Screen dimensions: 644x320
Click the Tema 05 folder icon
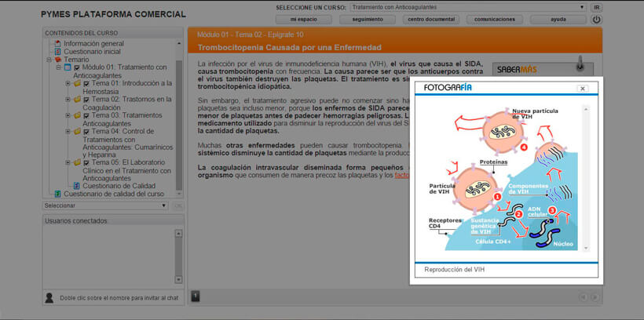(77, 162)
